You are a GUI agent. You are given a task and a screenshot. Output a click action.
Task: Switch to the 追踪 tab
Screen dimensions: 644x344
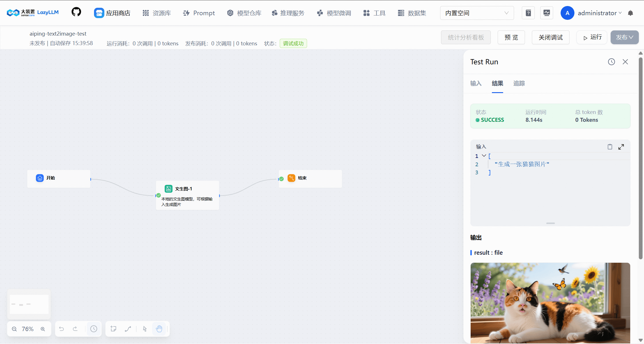tap(519, 83)
